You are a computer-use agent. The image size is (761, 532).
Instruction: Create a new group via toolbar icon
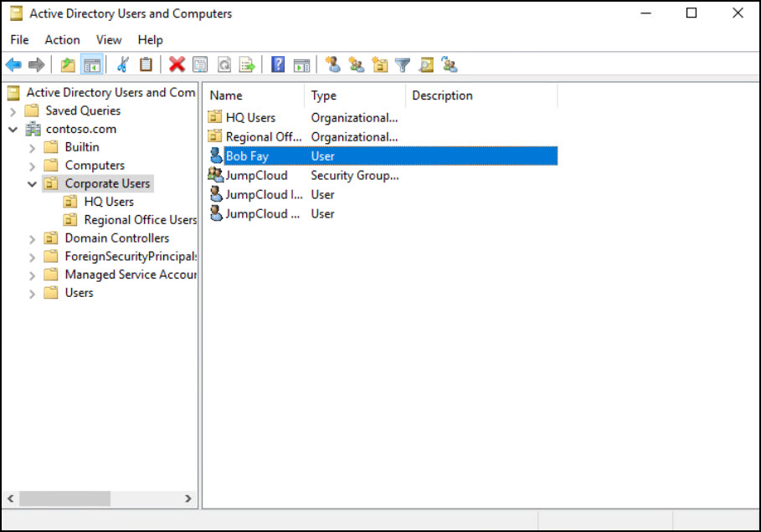click(356, 64)
